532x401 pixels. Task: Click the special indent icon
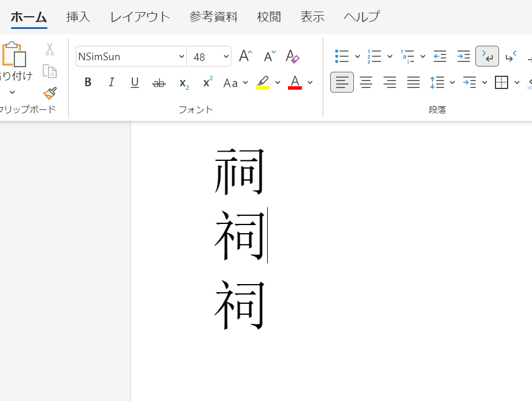coord(470,83)
